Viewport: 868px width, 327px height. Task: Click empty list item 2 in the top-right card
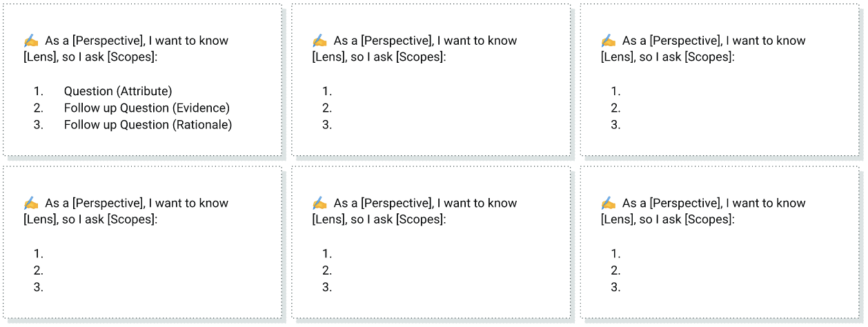point(616,108)
